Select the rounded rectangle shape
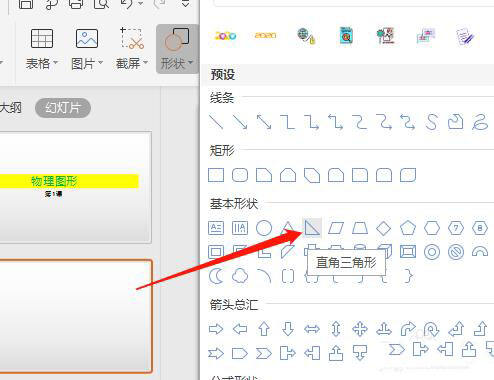Screen dimensions: 494x380 [x=240, y=175]
